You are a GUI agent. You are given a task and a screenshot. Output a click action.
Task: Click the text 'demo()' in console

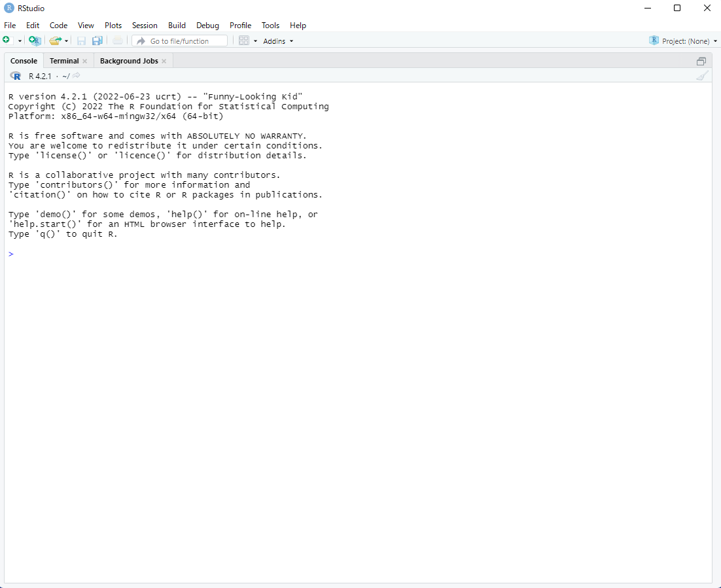56,215
